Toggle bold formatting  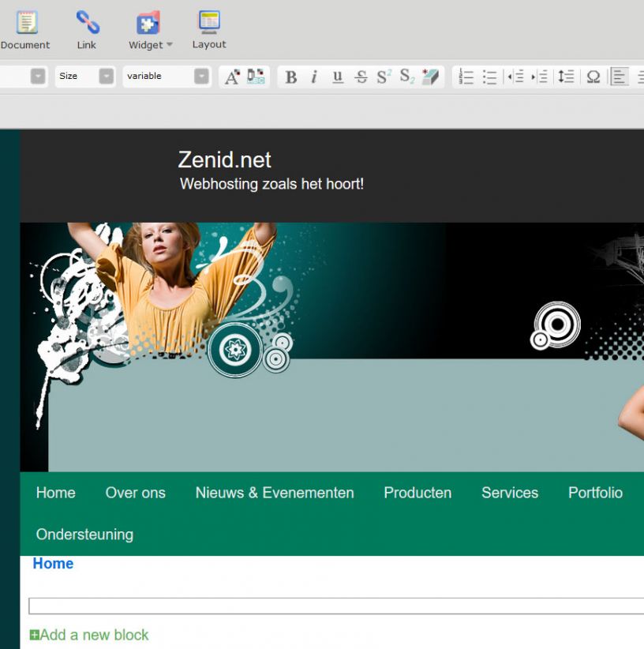[290, 77]
